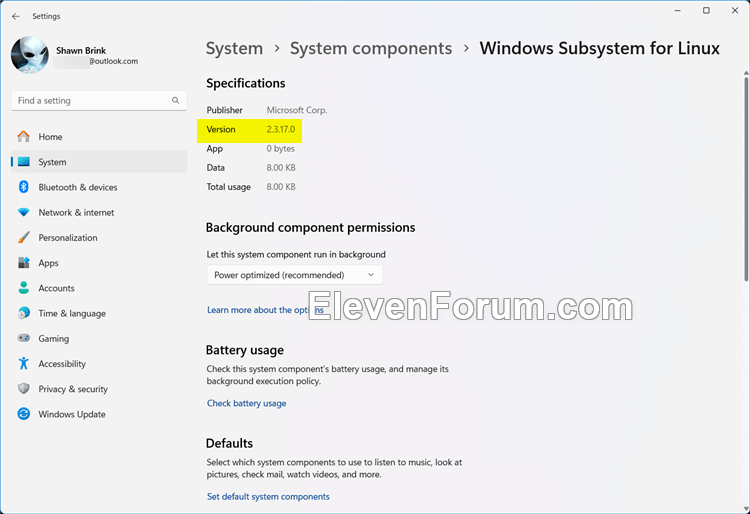
Task: Select Bluetooth & devices category
Action: [x=99, y=187]
